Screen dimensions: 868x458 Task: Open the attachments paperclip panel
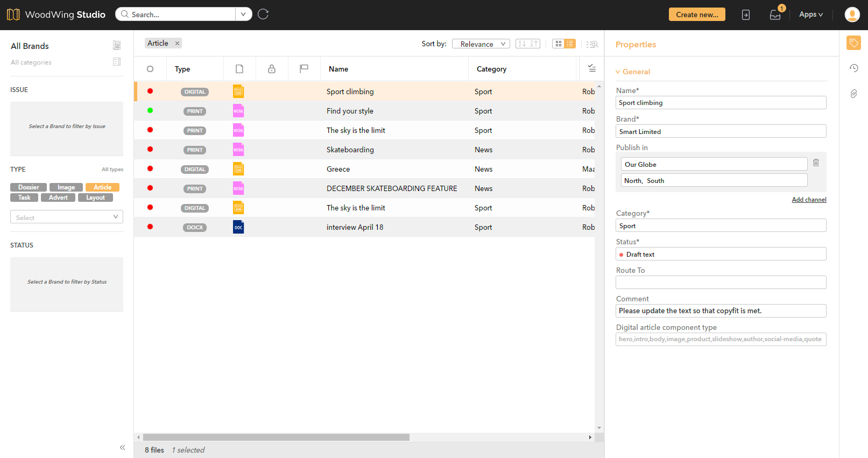click(853, 94)
